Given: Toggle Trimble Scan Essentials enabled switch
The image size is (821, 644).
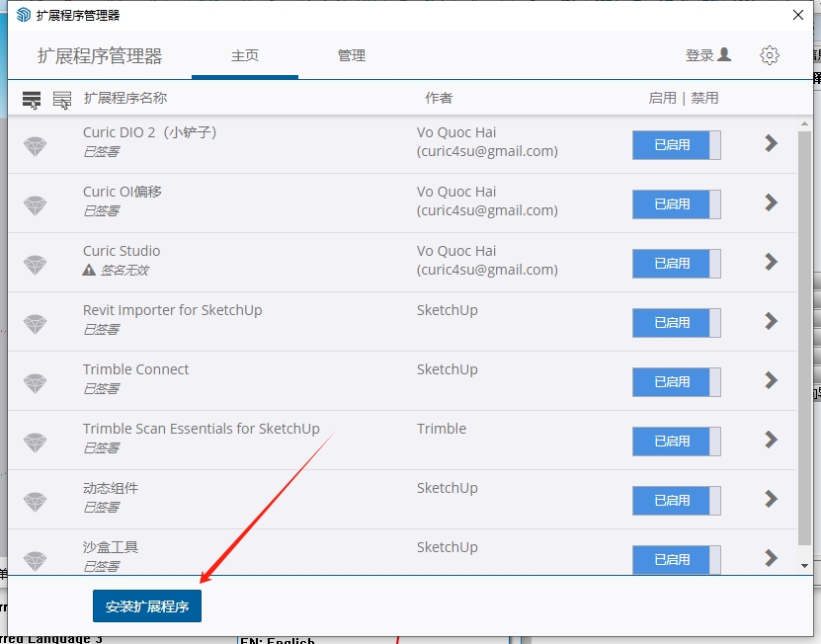Looking at the screenshot, I should pos(677,441).
